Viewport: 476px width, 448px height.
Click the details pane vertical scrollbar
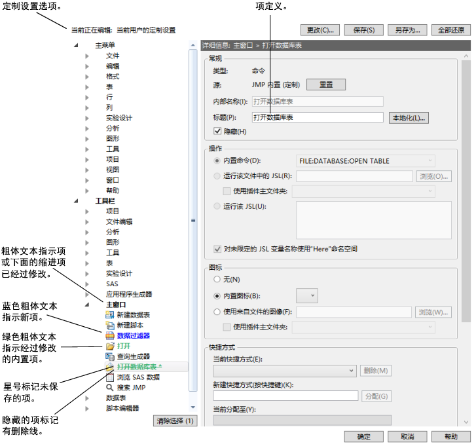[x=466, y=191]
